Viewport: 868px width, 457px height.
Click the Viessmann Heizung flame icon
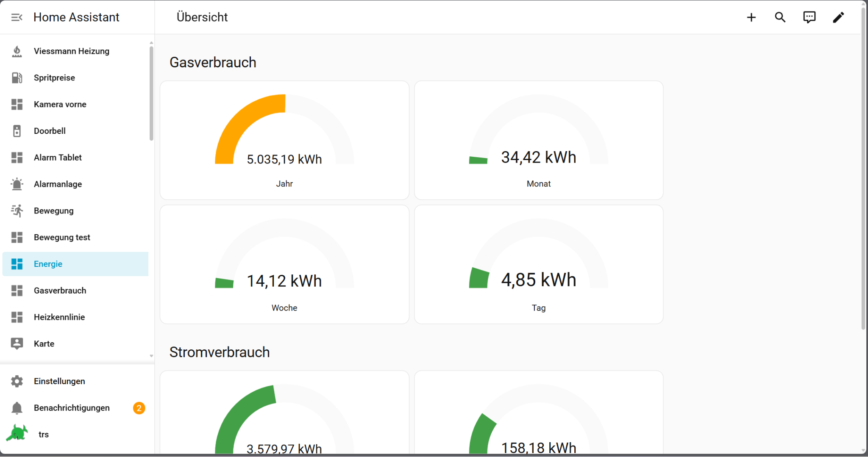[17, 51]
